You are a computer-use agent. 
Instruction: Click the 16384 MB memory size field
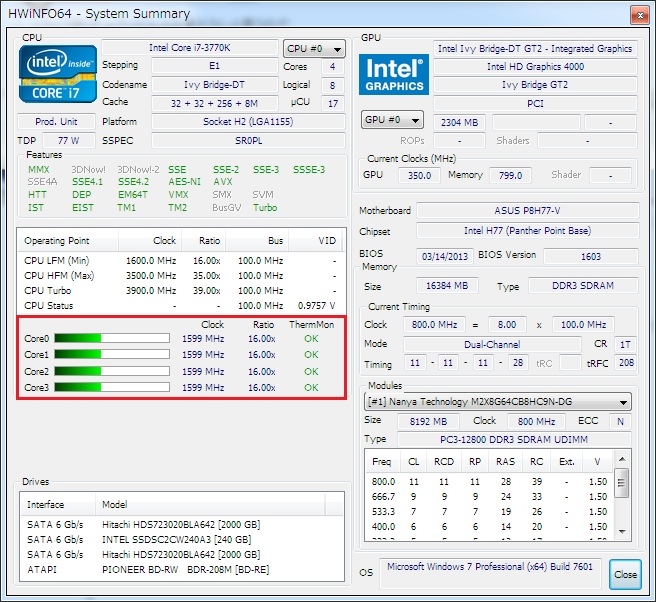[447, 286]
